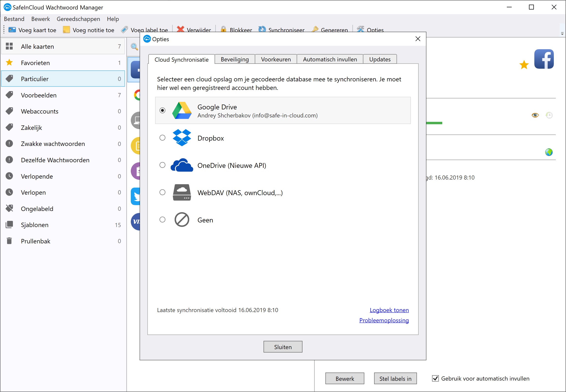Select the Zwakke wachtwoorden category
The image size is (566, 392).
(x=53, y=144)
